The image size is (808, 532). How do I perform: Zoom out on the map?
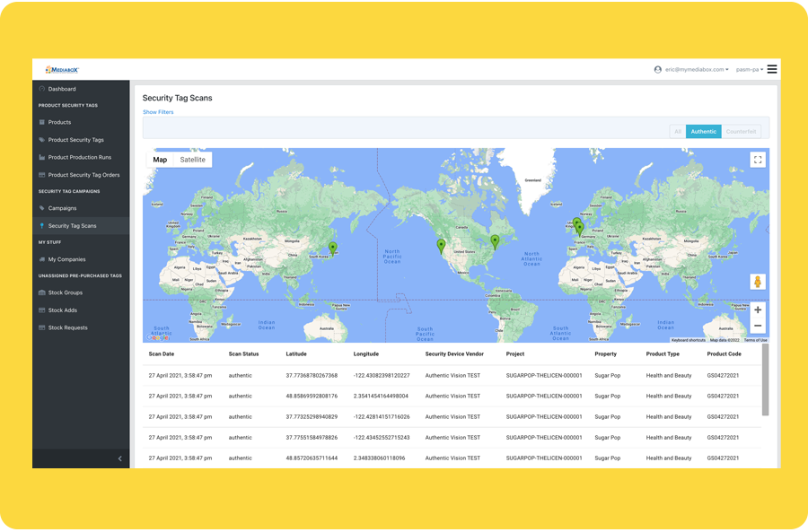click(758, 326)
